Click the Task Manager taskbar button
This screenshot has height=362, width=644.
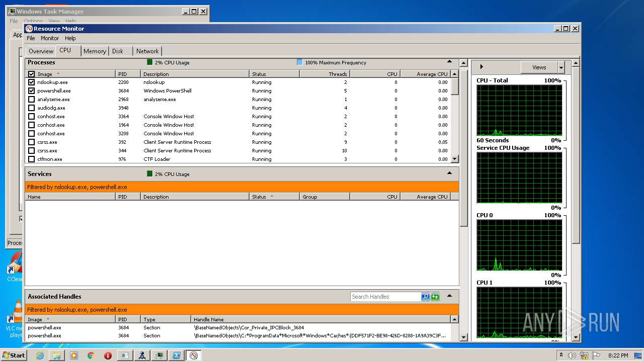[159, 355]
